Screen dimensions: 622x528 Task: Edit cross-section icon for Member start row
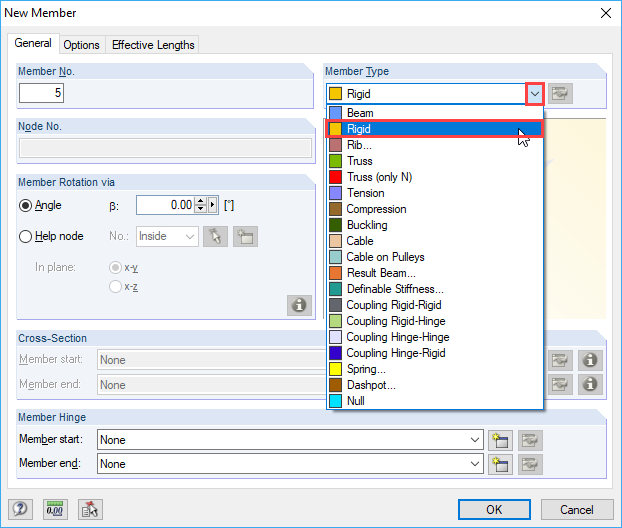point(560,360)
